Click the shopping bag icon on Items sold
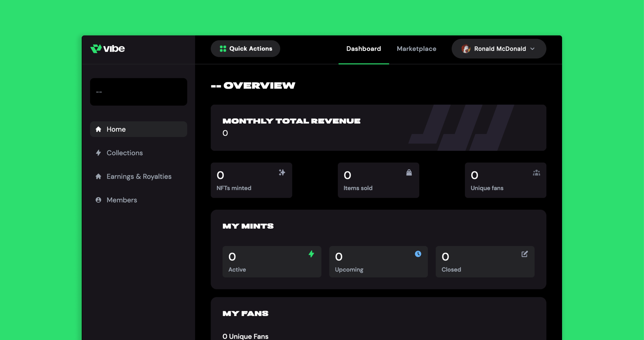The image size is (644, 340). (x=409, y=172)
